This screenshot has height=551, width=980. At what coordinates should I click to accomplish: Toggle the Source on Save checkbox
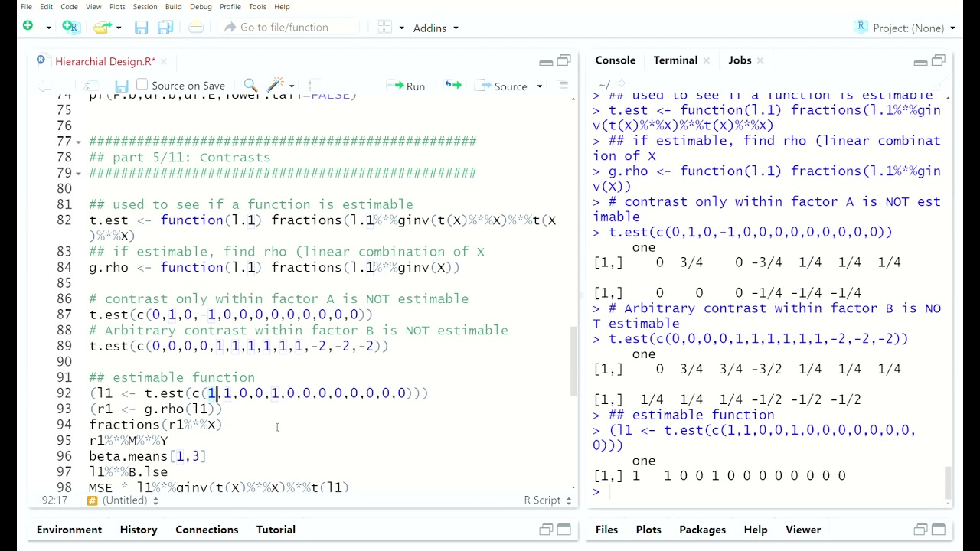142,85
